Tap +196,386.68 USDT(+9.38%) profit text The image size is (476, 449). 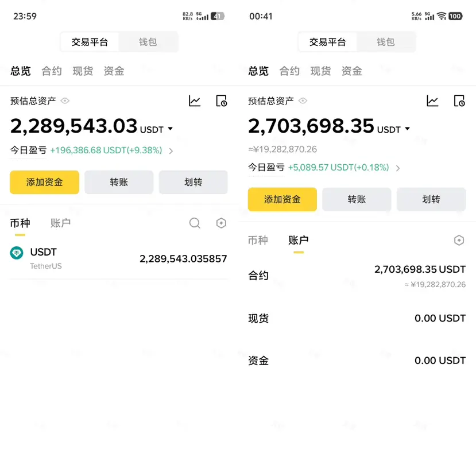point(106,150)
